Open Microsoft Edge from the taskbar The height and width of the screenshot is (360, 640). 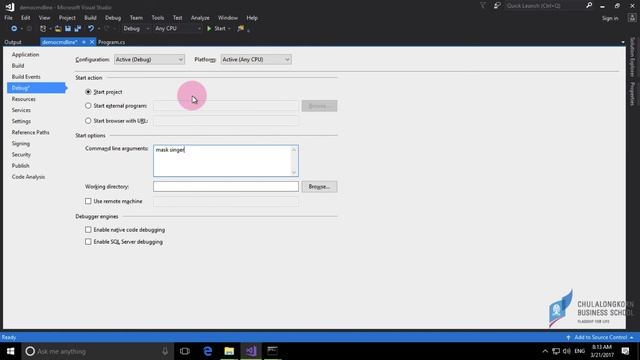tap(207, 351)
